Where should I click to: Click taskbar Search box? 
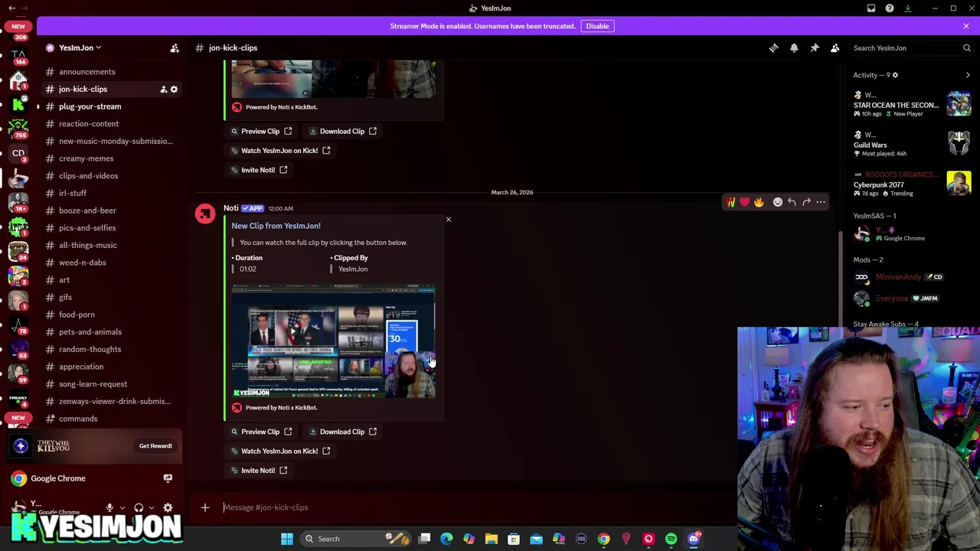coord(356,539)
